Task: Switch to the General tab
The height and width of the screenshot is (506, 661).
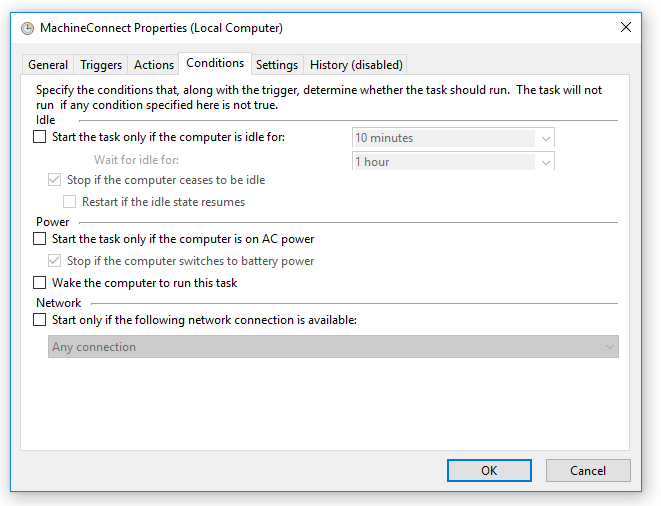Action: (48, 65)
